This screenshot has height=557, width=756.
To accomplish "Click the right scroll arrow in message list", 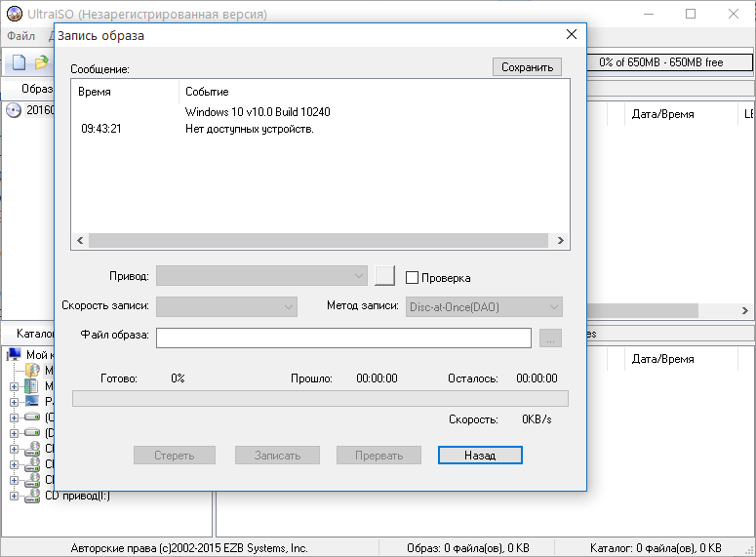I will (x=560, y=240).
